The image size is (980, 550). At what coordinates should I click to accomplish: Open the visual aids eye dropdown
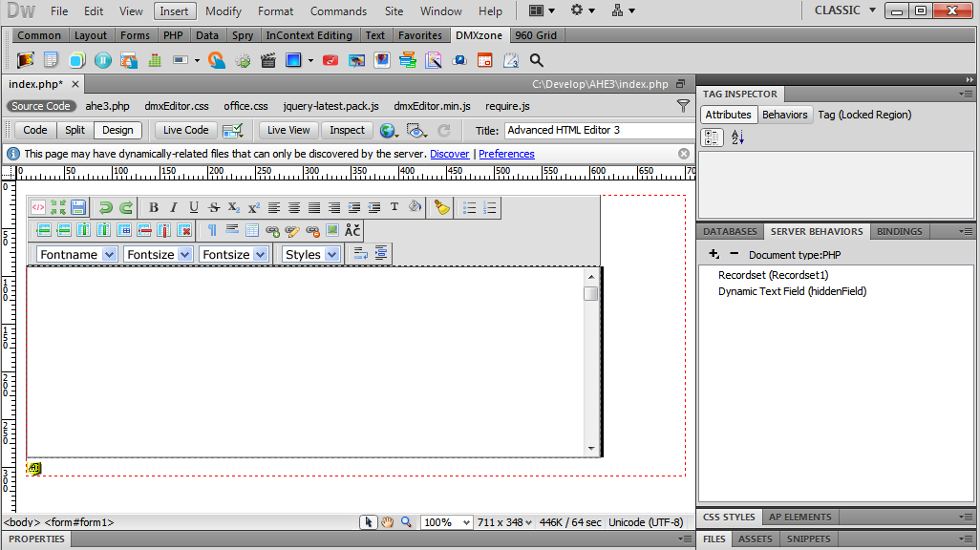416,131
